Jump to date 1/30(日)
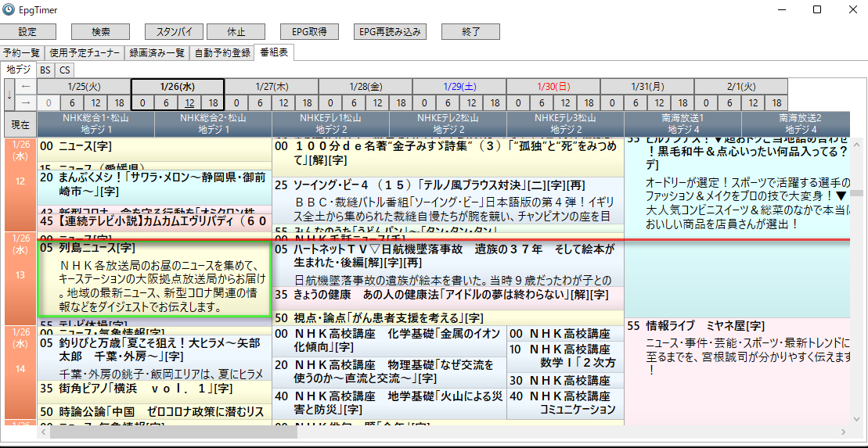This screenshot has height=448, width=868. 553,87
